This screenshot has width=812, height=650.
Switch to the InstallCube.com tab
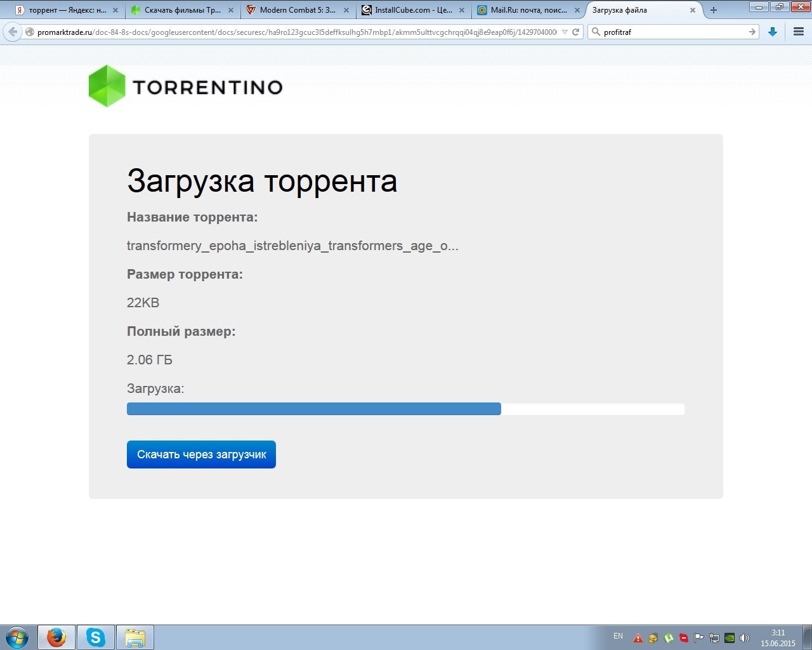414,10
